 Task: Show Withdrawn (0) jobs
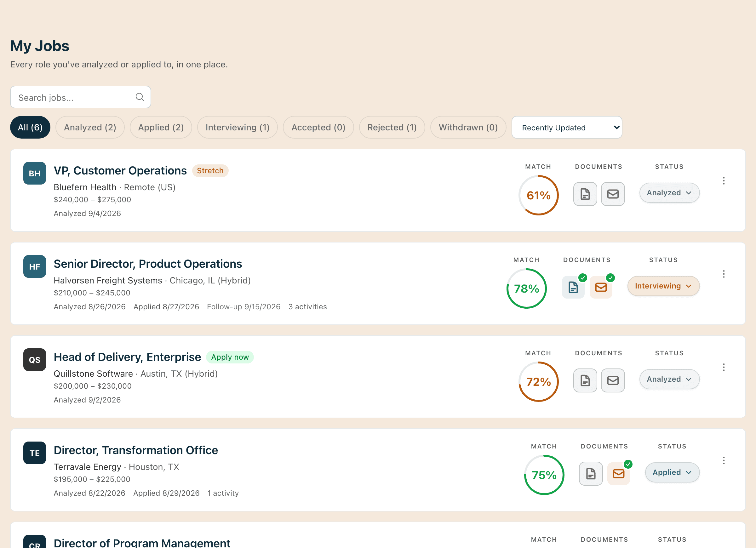click(x=468, y=127)
